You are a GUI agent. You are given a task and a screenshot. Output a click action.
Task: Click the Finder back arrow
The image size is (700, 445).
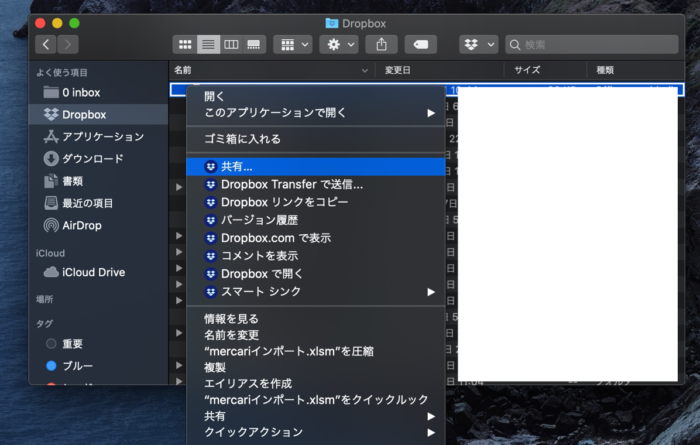click(x=46, y=44)
